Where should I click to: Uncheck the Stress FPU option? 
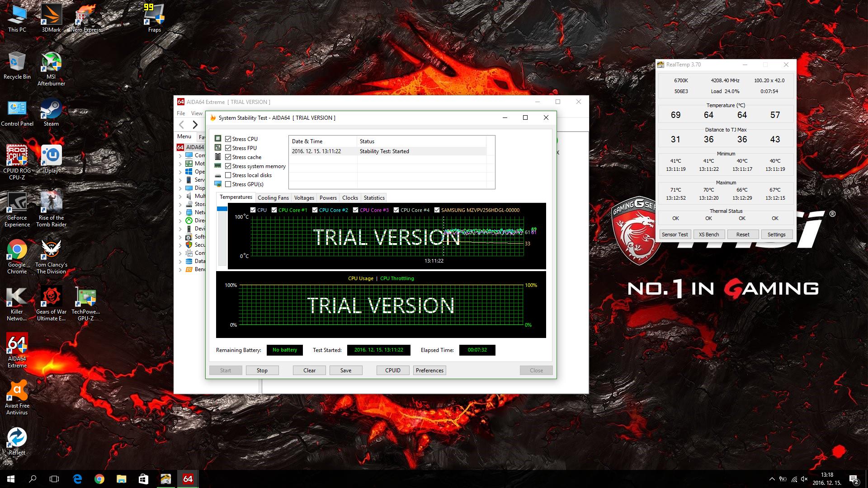pos(228,148)
